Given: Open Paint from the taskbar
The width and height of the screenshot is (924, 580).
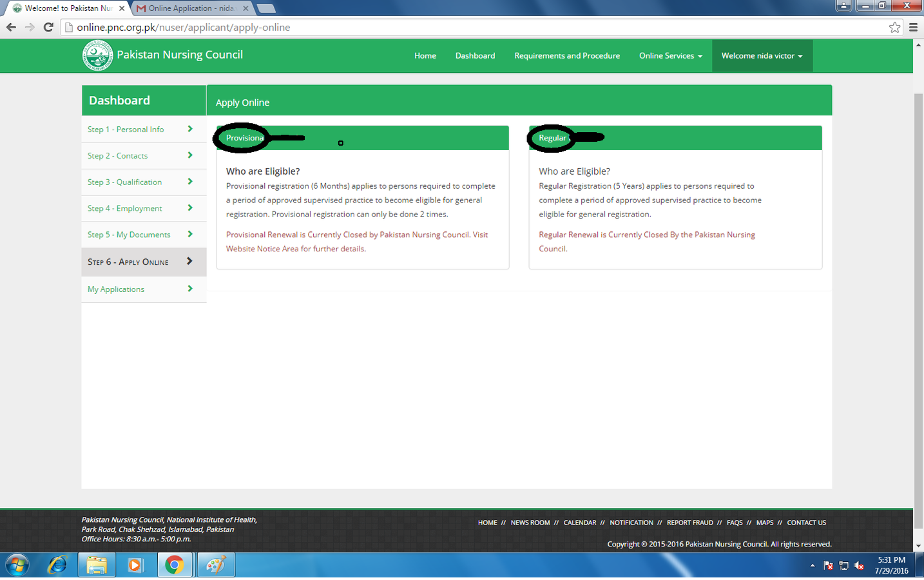Looking at the screenshot, I should click(x=215, y=565).
